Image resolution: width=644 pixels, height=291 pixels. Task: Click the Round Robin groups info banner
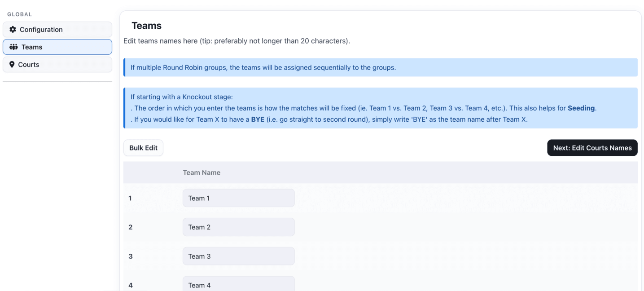(x=380, y=68)
